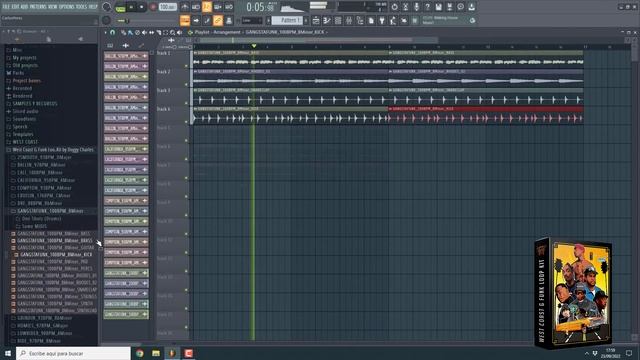Expand the Packs folder in browser
Screen dimensions: 640x360
[x=18, y=73]
